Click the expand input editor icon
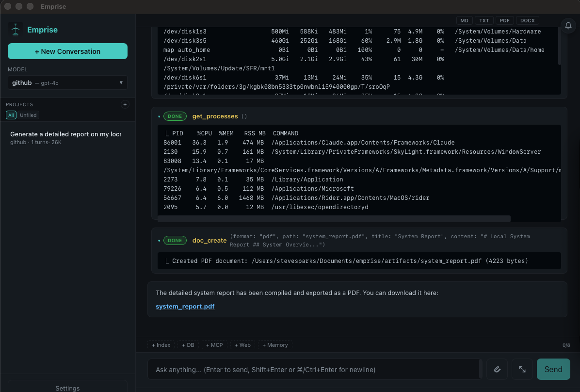This screenshot has width=580, height=392. coord(522,369)
